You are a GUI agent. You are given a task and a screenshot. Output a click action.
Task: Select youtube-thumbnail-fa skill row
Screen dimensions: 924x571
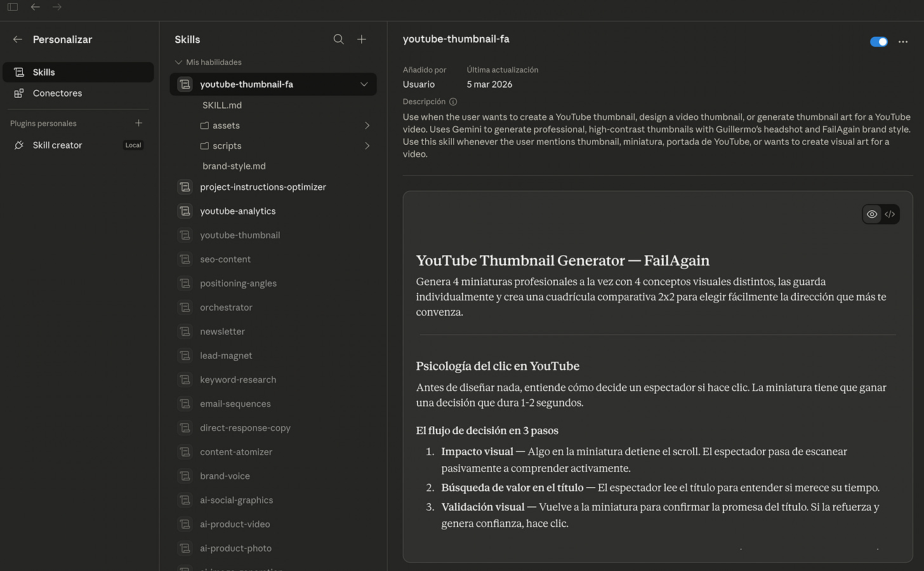[273, 84]
